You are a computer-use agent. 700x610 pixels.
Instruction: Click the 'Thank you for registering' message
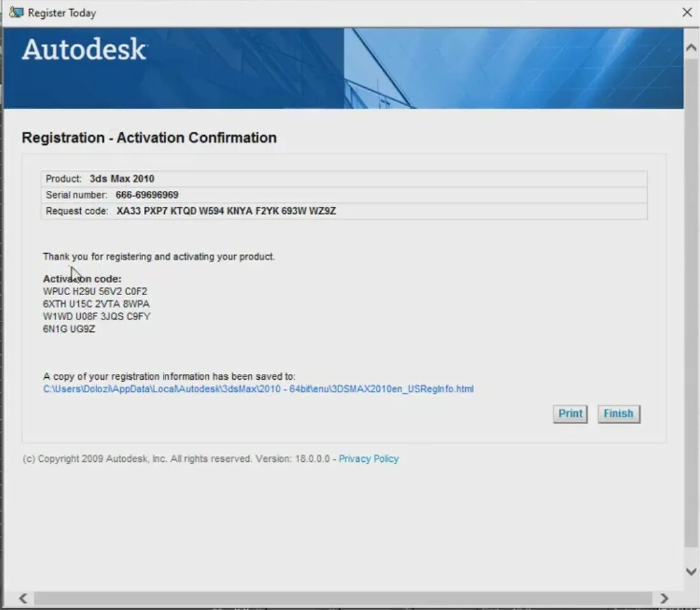click(159, 256)
